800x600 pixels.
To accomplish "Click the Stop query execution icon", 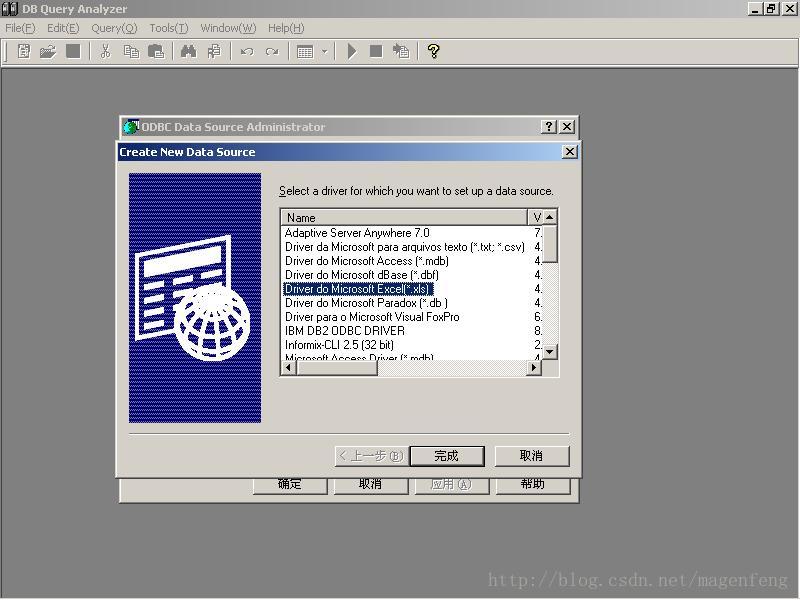I will click(x=376, y=51).
